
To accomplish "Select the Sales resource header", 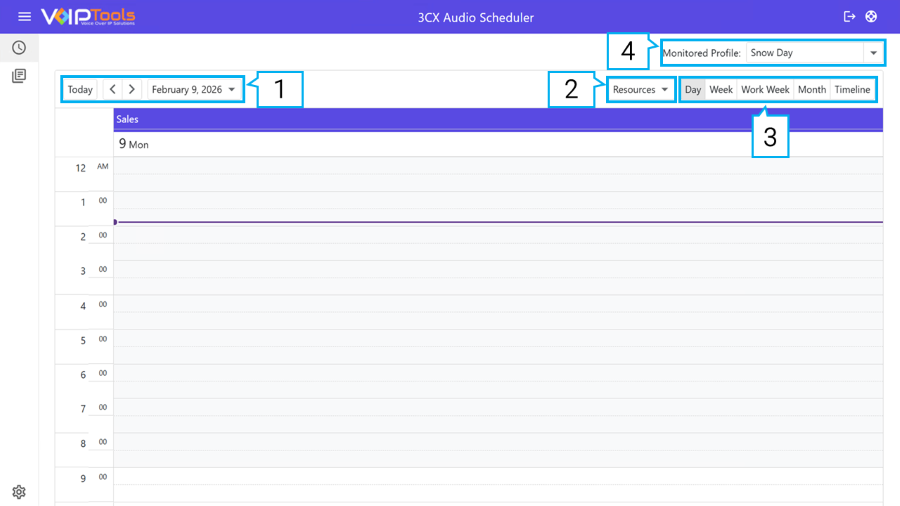I will click(x=498, y=120).
